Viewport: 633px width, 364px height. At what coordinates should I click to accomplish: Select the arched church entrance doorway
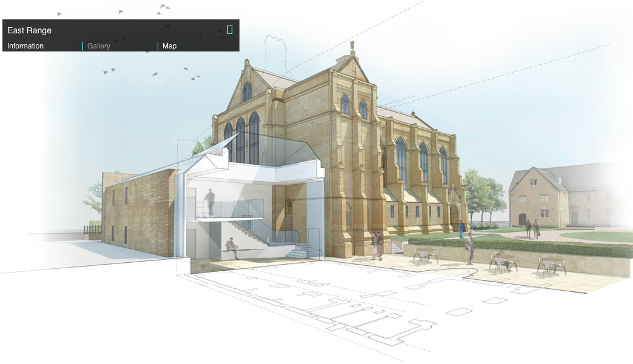[454, 217]
